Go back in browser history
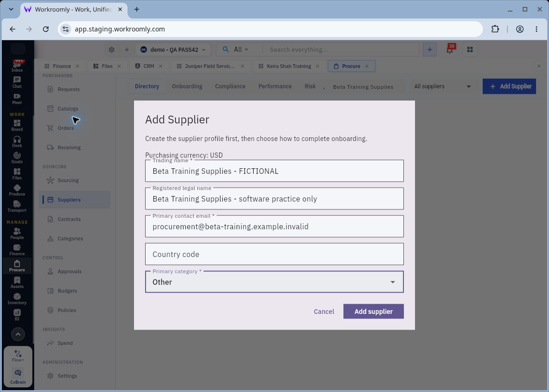The width and height of the screenshot is (549, 392). click(12, 29)
